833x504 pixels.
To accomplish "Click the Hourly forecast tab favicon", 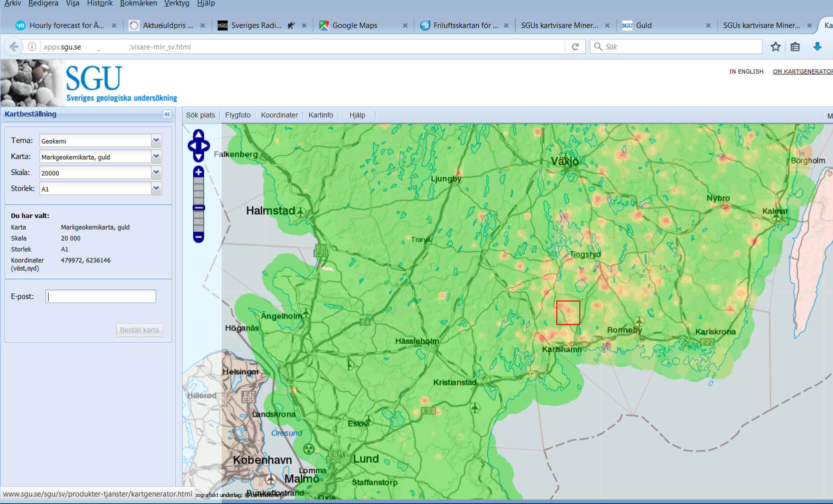I will 21,25.
